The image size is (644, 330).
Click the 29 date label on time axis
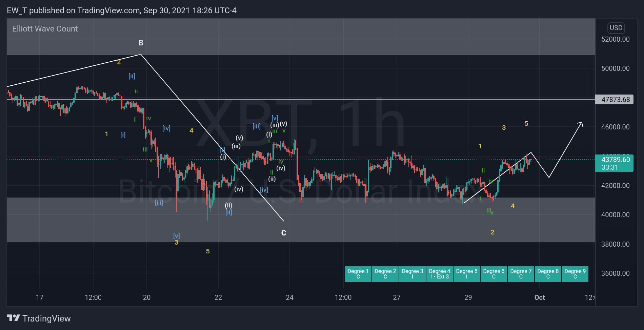pos(468,297)
